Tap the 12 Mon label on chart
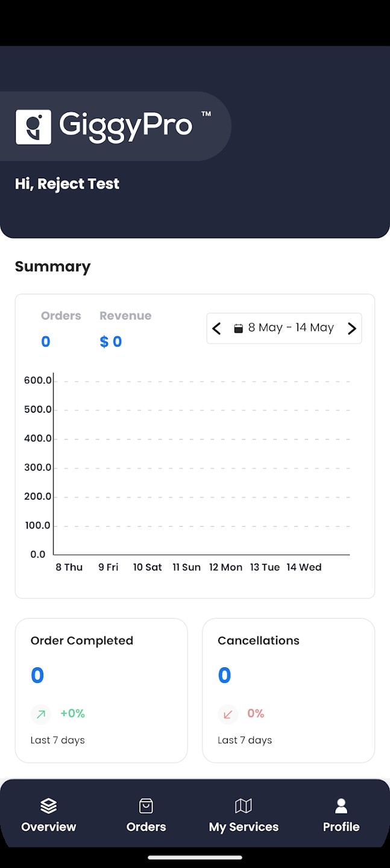 (x=225, y=567)
